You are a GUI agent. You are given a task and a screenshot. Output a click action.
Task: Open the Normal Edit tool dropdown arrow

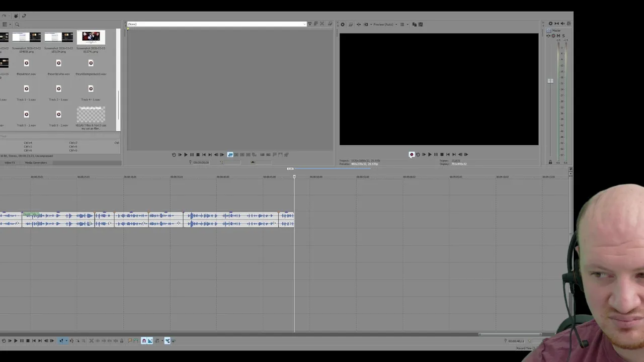click(66, 340)
